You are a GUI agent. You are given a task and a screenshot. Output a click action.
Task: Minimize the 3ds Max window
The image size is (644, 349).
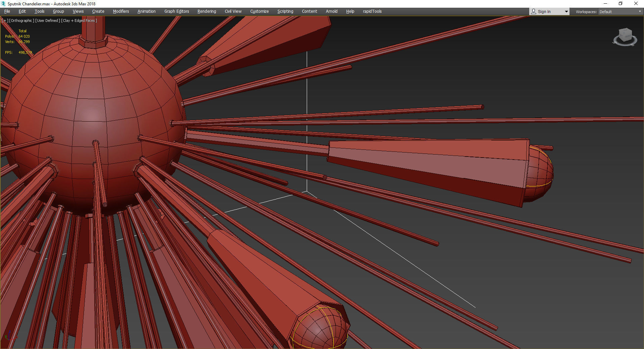coord(605,4)
